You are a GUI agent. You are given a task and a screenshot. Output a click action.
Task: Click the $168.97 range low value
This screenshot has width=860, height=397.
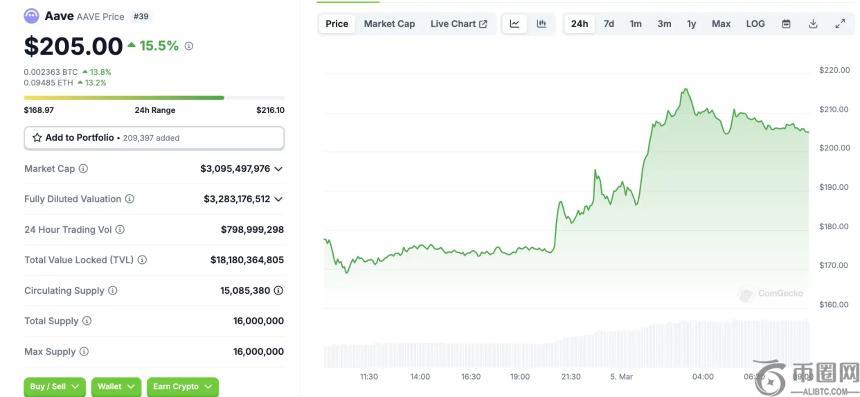39,110
